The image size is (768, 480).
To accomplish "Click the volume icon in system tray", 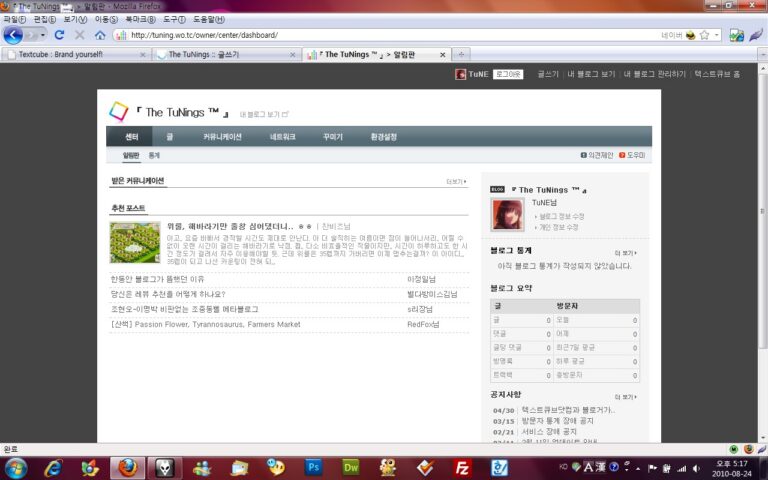I will [696, 468].
